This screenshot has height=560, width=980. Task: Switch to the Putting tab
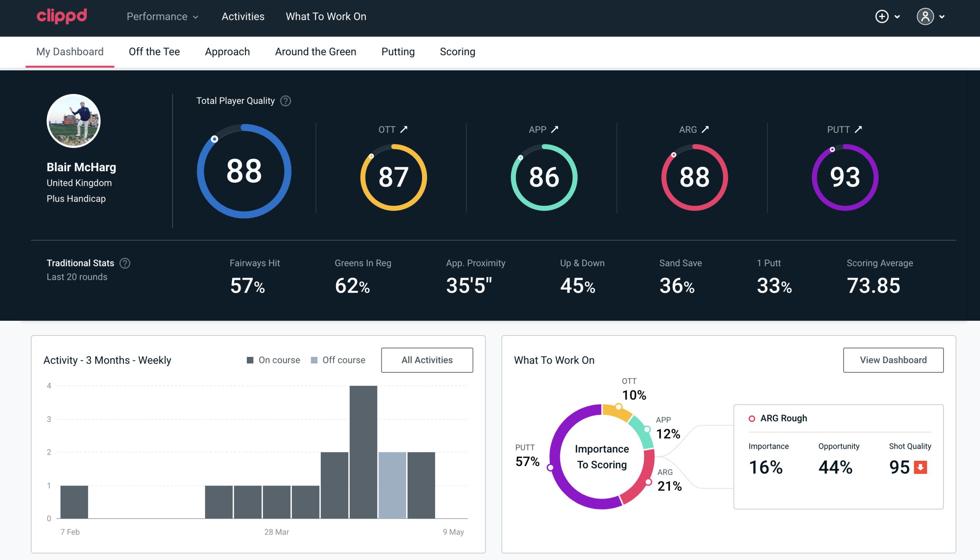pos(398,50)
